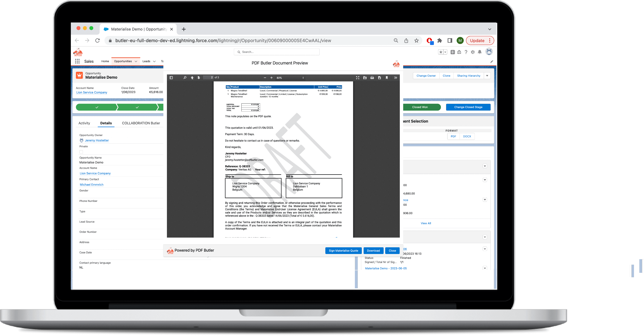Click the Download button
The height and width of the screenshot is (336, 644).
tap(373, 251)
